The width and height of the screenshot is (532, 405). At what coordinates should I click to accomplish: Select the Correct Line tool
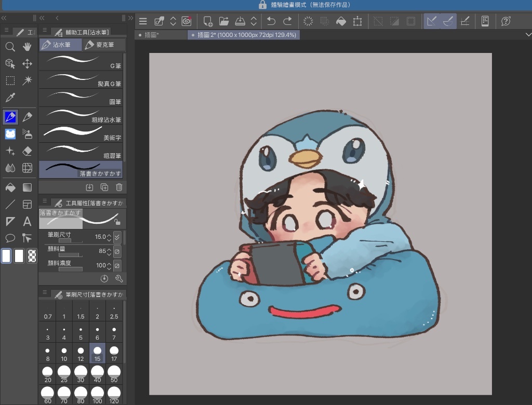[x=27, y=238]
